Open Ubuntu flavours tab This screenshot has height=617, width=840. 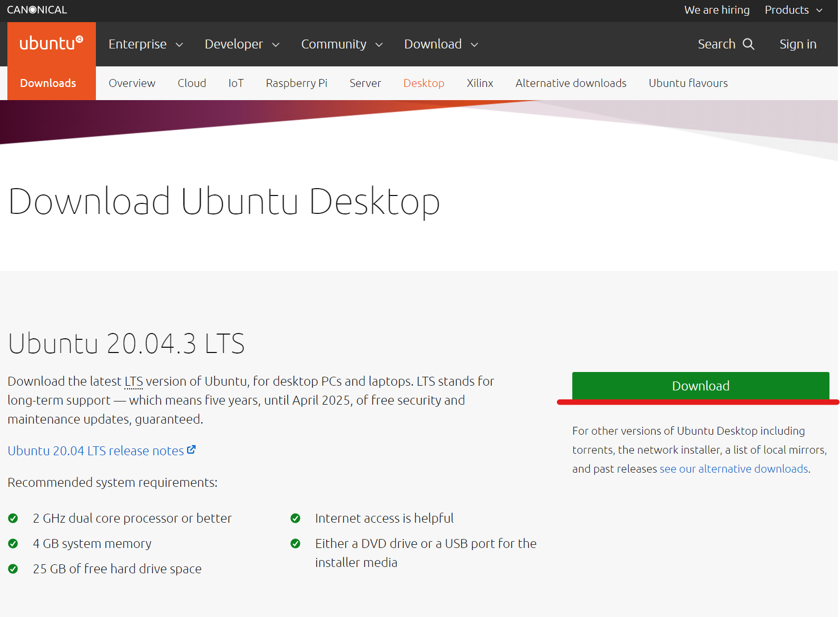click(688, 83)
